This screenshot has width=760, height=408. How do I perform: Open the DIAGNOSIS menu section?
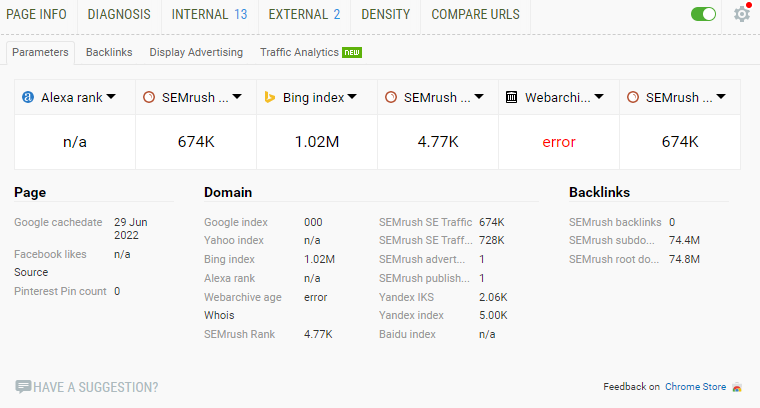point(119,14)
